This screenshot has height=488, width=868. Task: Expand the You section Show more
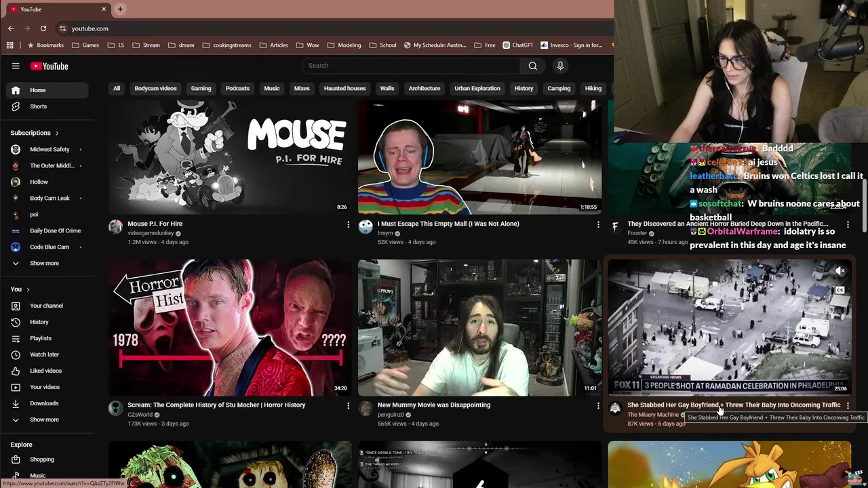47,420
